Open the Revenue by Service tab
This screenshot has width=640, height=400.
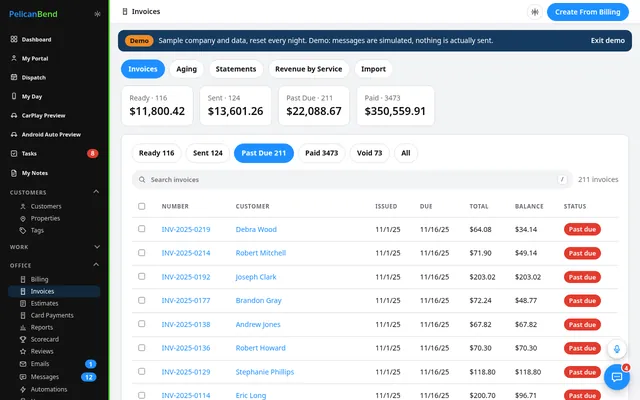(x=309, y=69)
